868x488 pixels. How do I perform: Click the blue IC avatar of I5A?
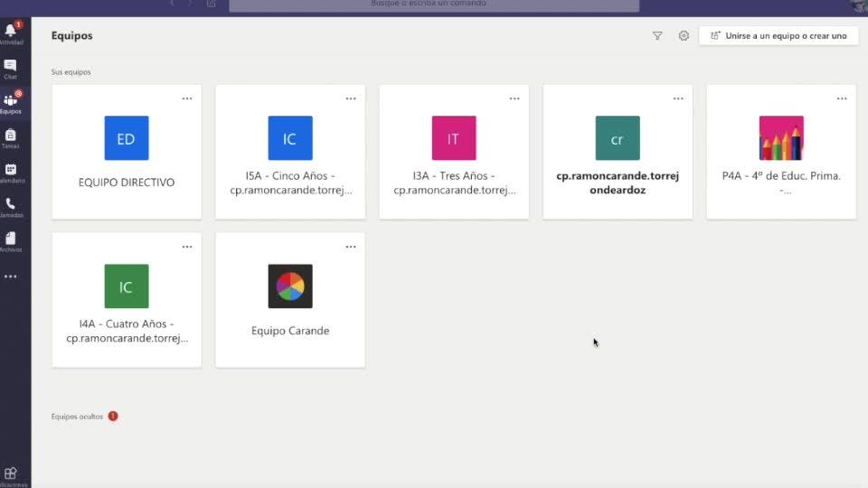pos(290,137)
